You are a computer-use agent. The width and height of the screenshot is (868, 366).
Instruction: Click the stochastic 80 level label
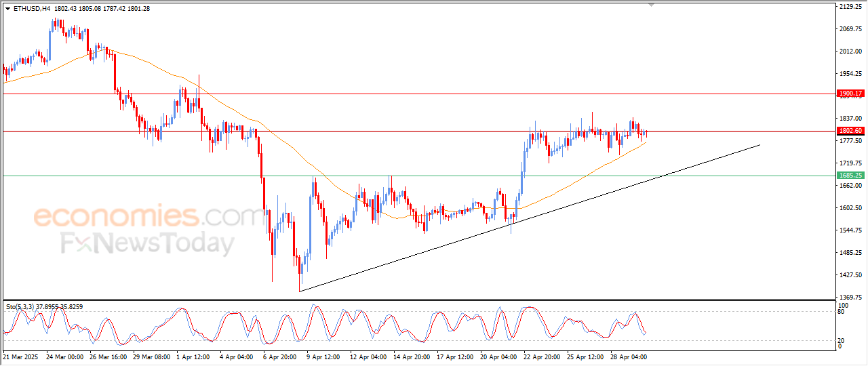coord(842,312)
